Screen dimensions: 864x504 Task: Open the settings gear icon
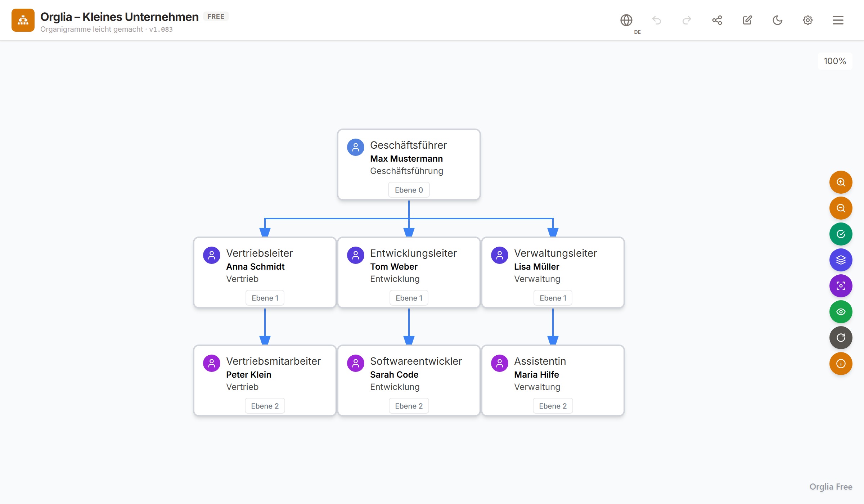tap(808, 20)
